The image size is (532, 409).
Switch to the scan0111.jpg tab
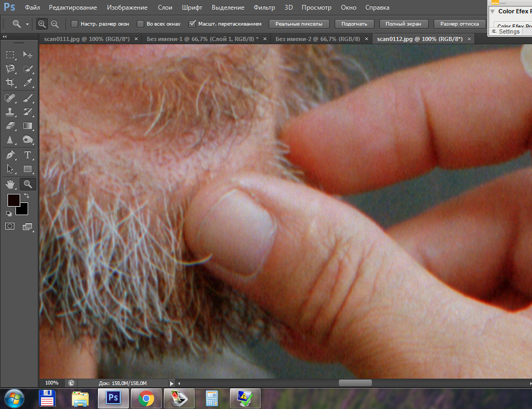coord(87,39)
